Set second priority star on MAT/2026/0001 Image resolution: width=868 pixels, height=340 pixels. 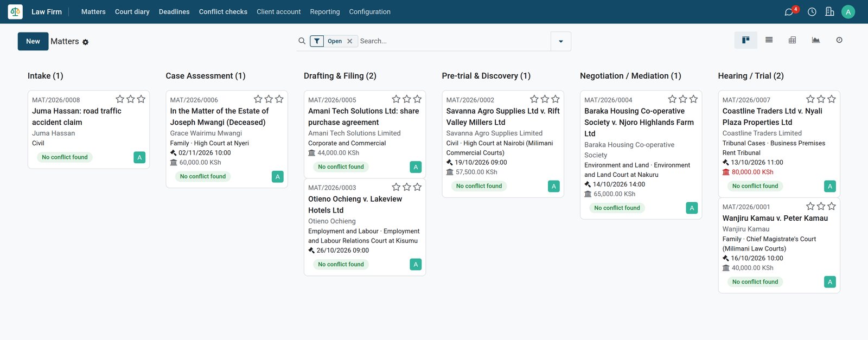(821, 206)
